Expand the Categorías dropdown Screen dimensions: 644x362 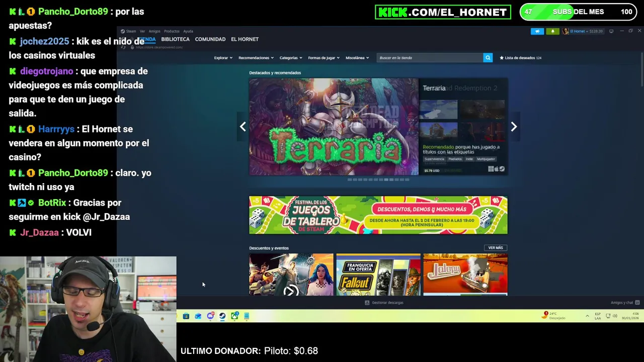(291, 58)
